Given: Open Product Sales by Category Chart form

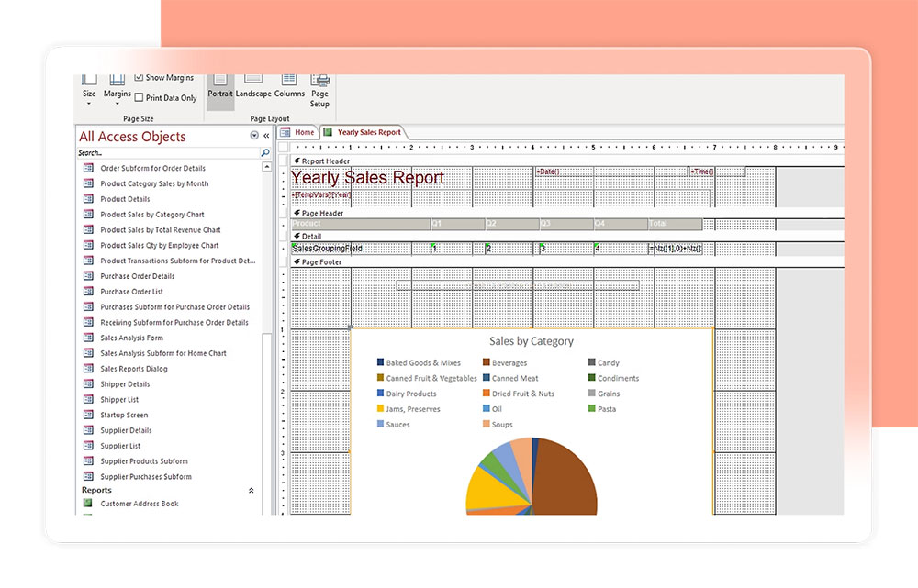Looking at the screenshot, I should pyautogui.click(x=151, y=215).
